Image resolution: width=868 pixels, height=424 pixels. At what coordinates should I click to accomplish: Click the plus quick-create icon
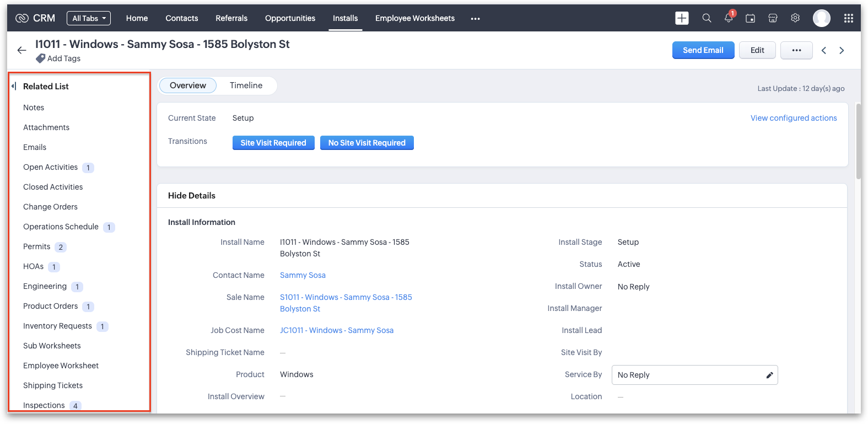(682, 18)
